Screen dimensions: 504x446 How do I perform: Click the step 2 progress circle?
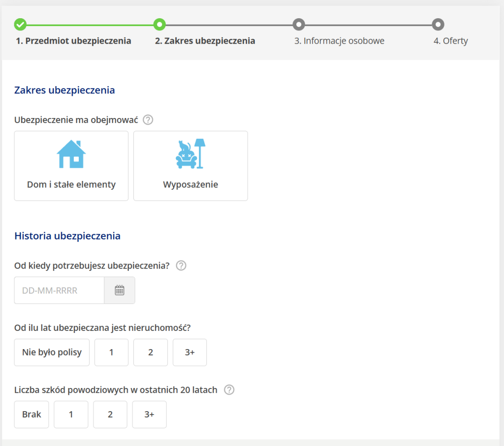(159, 24)
